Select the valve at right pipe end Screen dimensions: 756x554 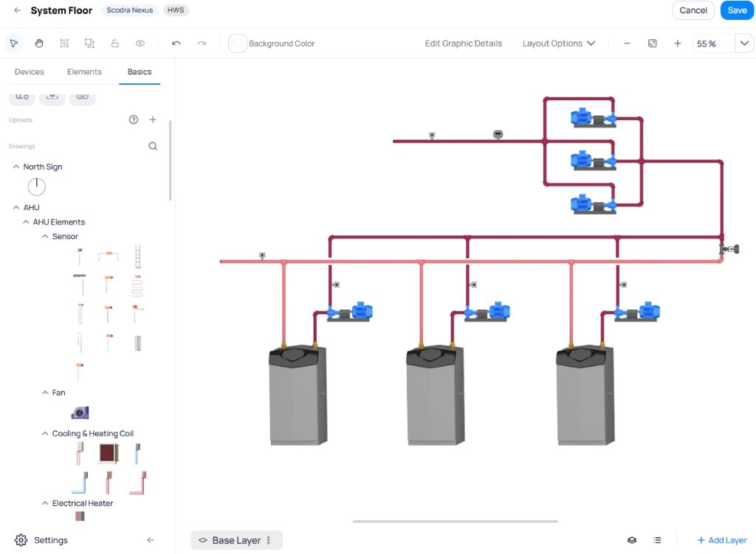click(729, 249)
